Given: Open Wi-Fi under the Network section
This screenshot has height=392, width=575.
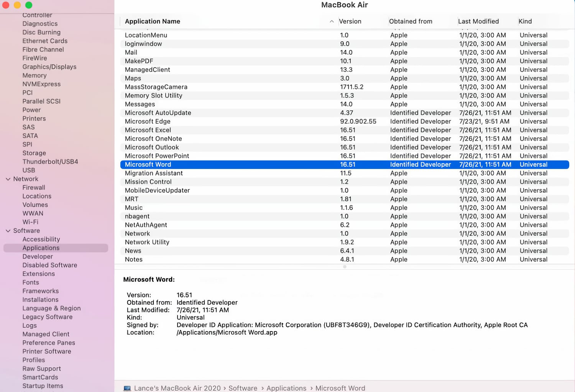Looking at the screenshot, I should coord(30,222).
